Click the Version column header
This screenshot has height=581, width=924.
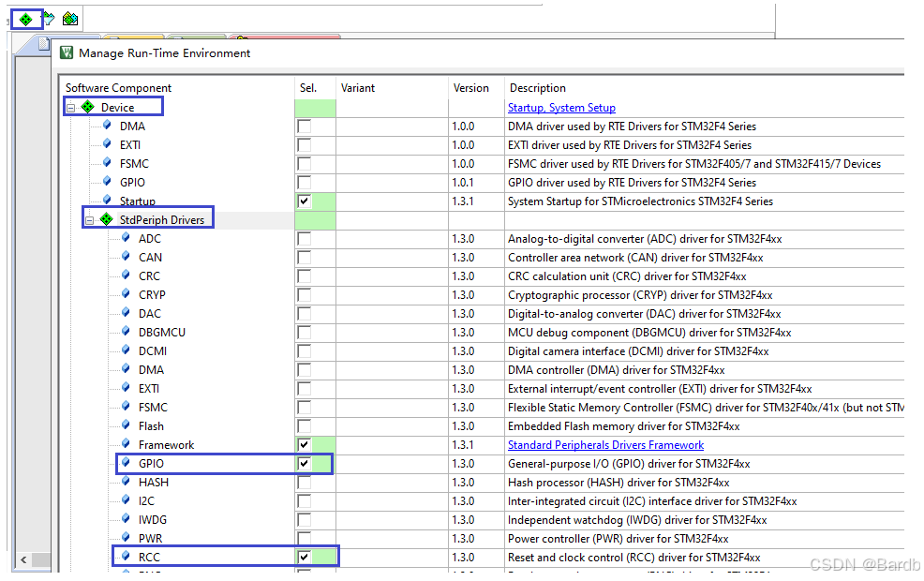click(x=470, y=88)
